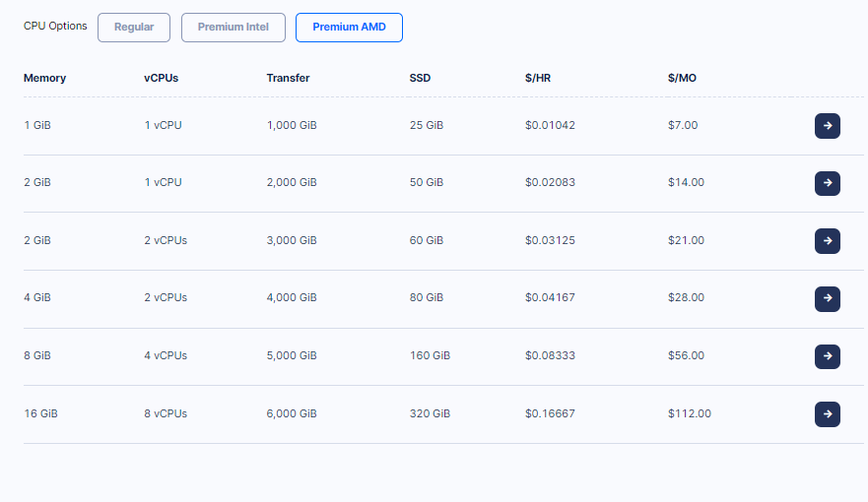Click the arrow icon for the $14.00 plan
The width and height of the screenshot is (868, 502).
coord(827,183)
